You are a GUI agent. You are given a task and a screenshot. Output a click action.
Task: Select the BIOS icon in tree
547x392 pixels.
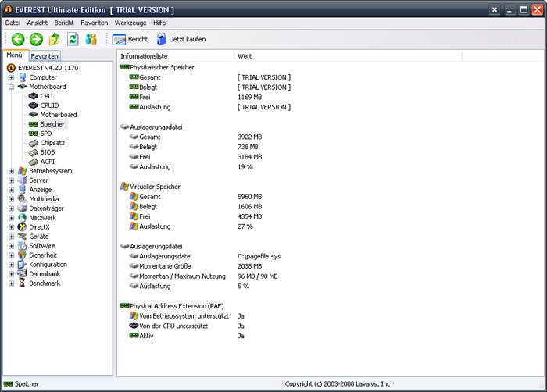33,152
